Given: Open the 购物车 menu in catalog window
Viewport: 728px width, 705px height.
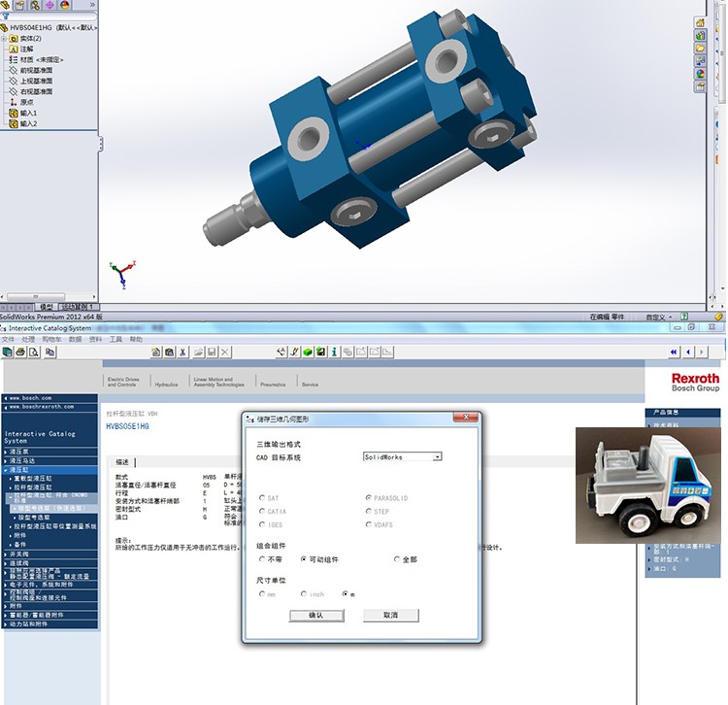Looking at the screenshot, I should (51, 340).
